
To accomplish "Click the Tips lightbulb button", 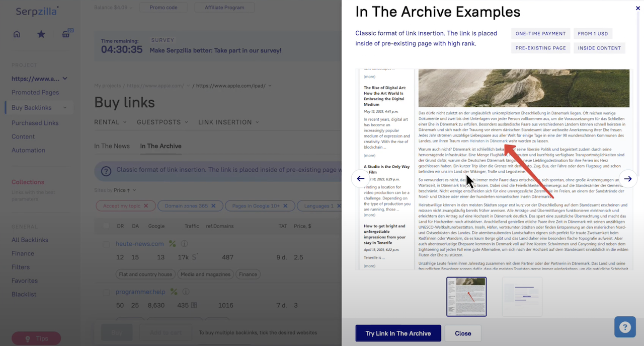I will (x=36, y=338).
